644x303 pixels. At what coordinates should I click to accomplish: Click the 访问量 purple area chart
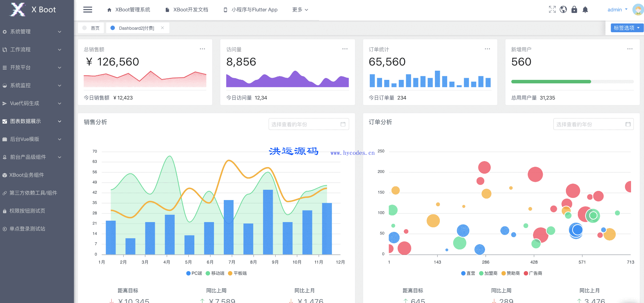click(288, 79)
